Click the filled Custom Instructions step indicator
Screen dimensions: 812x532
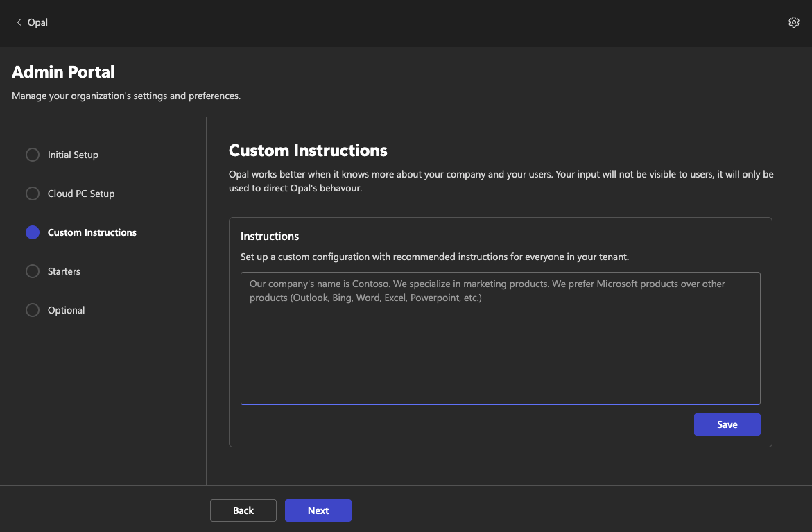(x=33, y=232)
